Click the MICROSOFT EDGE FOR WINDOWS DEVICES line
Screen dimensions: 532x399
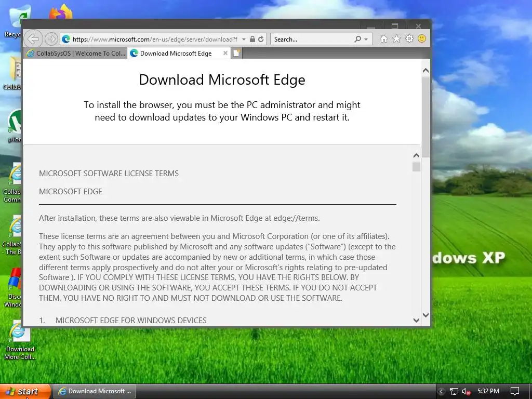coord(131,320)
